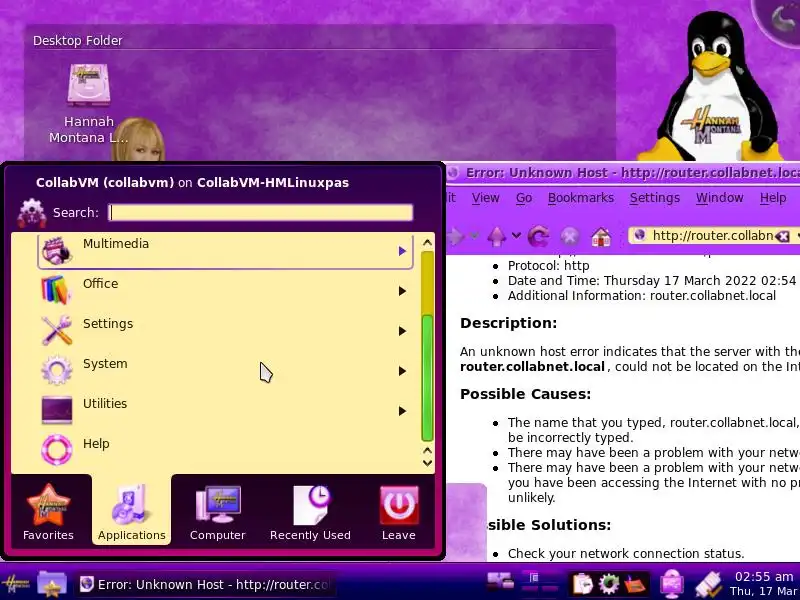Switch to the Computer tab
This screenshot has height=600, width=800.
coord(218,512)
